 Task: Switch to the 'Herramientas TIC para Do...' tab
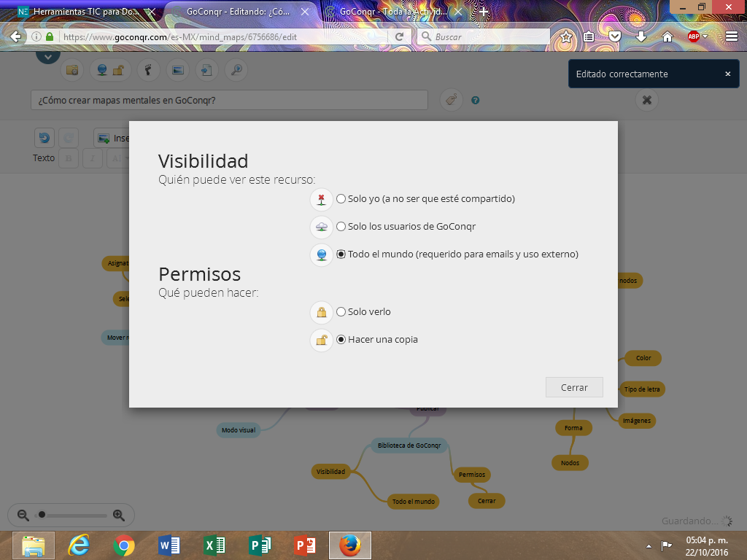85,12
